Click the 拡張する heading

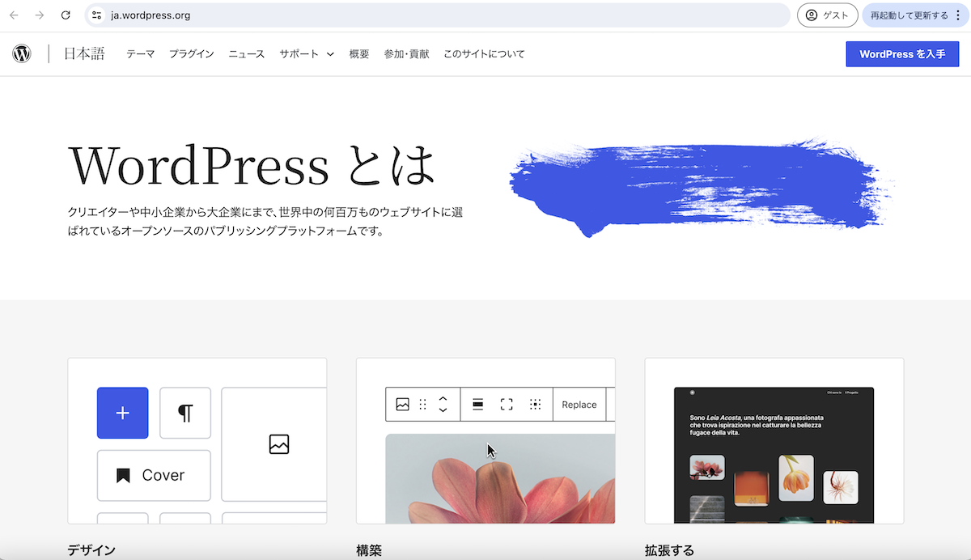click(669, 550)
